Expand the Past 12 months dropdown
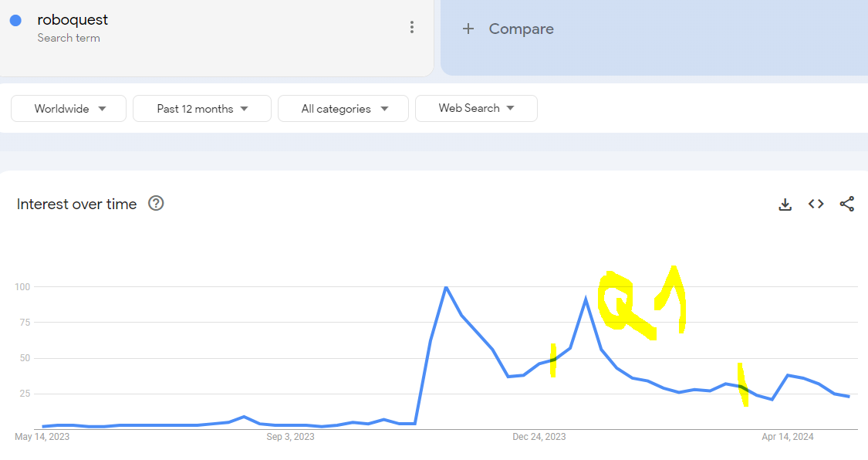This screenshot has height=460, width=868. [x=202, y=109]
